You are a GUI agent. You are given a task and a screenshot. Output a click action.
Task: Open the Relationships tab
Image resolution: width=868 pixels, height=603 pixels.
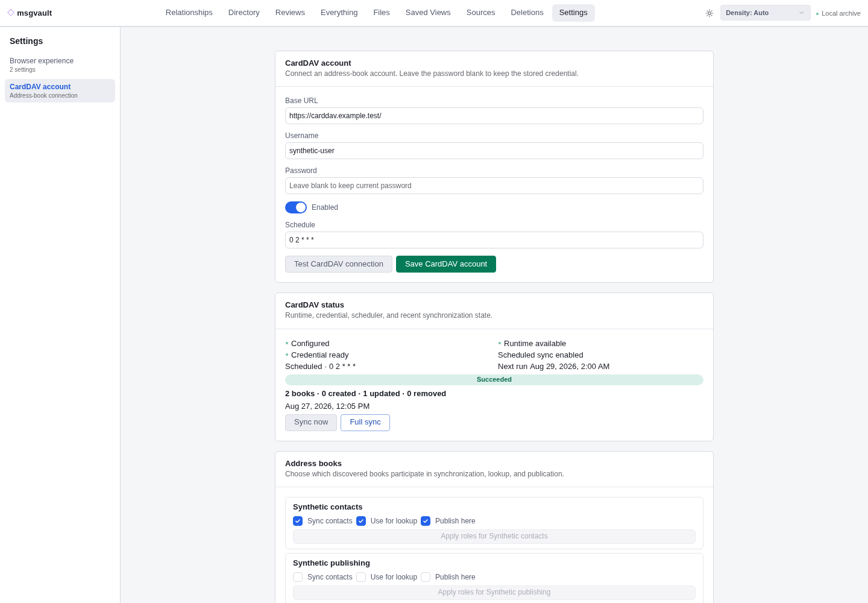189,13
